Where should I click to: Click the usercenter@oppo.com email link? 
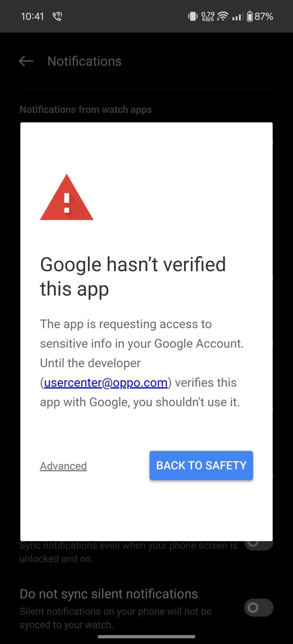(106, 382)
